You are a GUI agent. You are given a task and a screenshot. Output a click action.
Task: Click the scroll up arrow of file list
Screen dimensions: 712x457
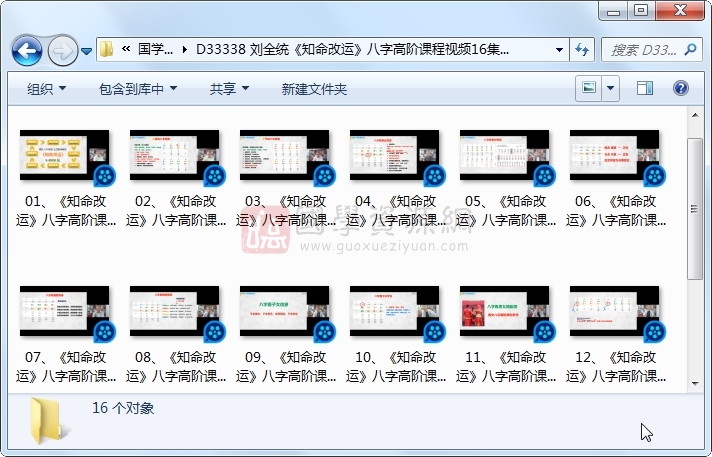click(695, 115)
